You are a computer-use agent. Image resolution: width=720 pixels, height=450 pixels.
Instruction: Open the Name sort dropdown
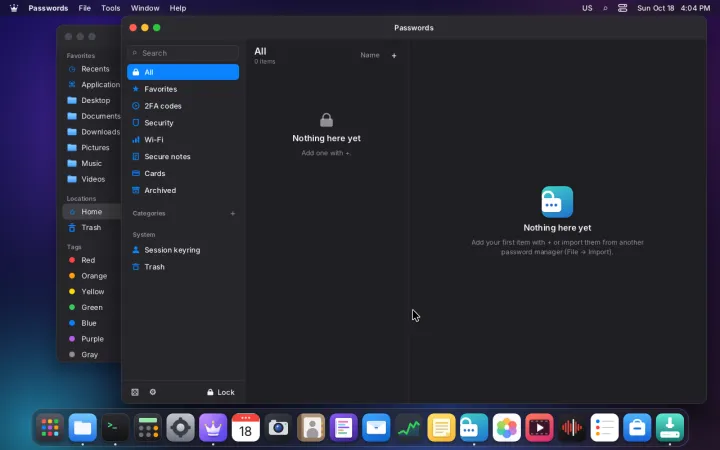(x=370, y=55)
